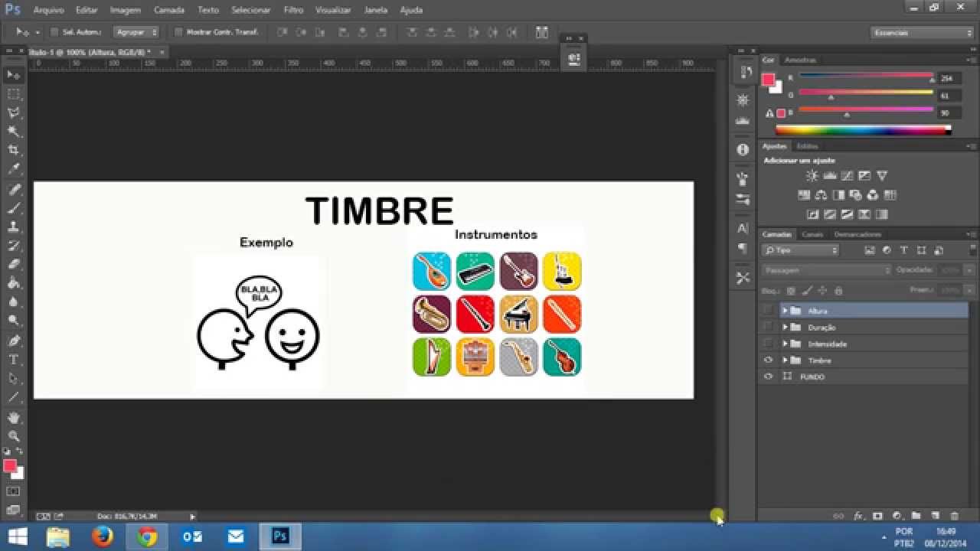Add a Brightness/Contrast adjustment
The width and height of the screenshot is (980, 551).
pos(812,176)
